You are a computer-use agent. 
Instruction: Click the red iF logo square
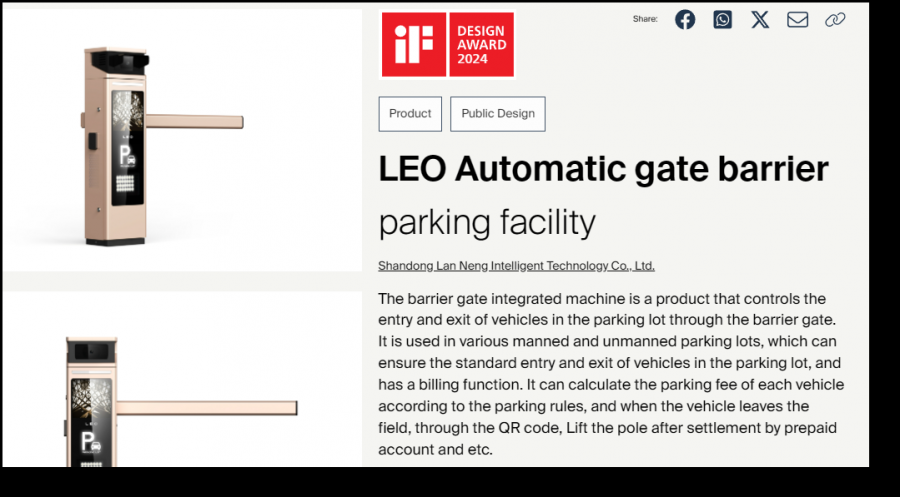(x=414, y=45)
